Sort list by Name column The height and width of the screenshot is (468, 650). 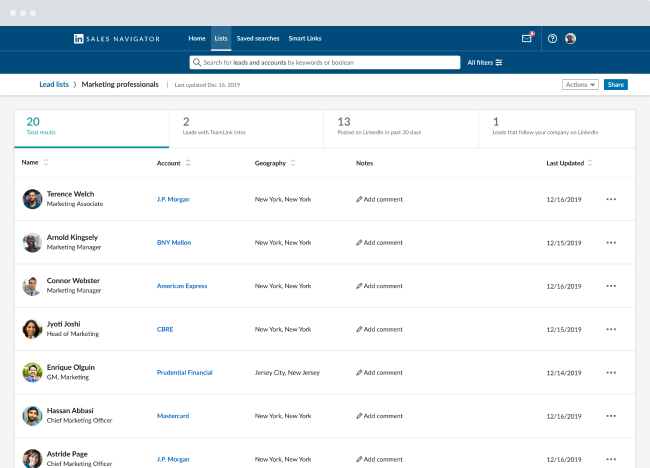(x=46, y=163)
